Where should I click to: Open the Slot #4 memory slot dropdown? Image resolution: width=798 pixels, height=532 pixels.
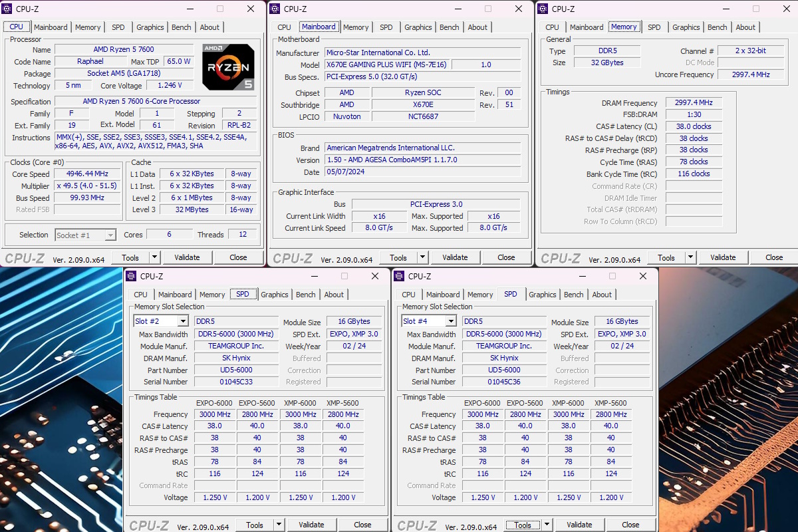pyautogui.click(x=450, y=321)
